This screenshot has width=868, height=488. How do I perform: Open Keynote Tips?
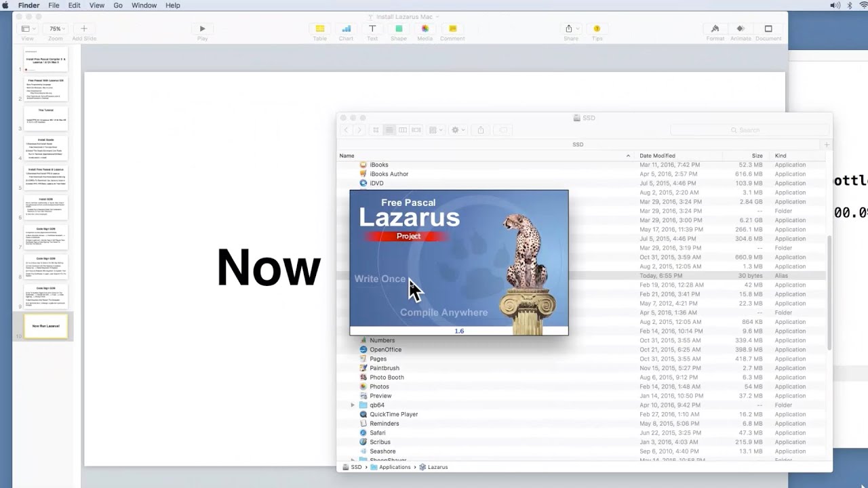tap(597, 29)
